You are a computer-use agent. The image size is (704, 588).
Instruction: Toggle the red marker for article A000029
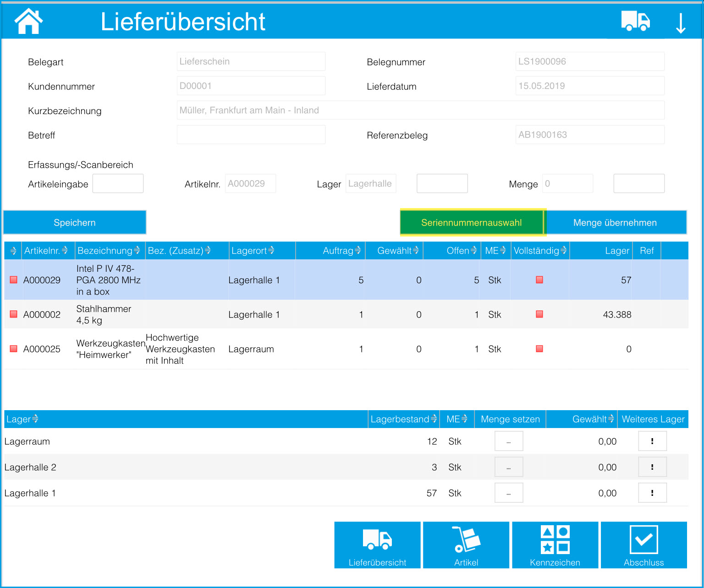click(13, 280)
